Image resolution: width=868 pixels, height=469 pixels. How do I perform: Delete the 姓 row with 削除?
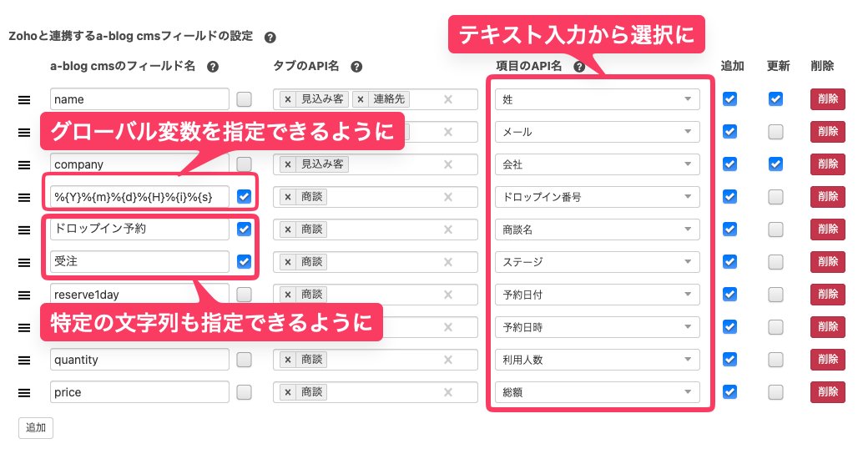coord(828,99)
